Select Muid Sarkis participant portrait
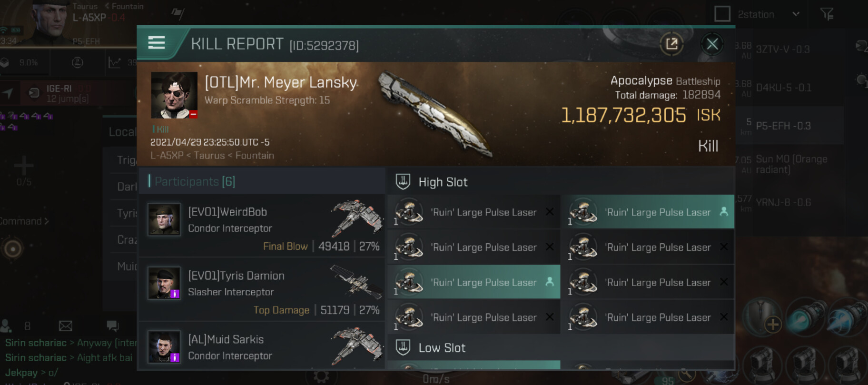868x385 pixels. point(164,347)
